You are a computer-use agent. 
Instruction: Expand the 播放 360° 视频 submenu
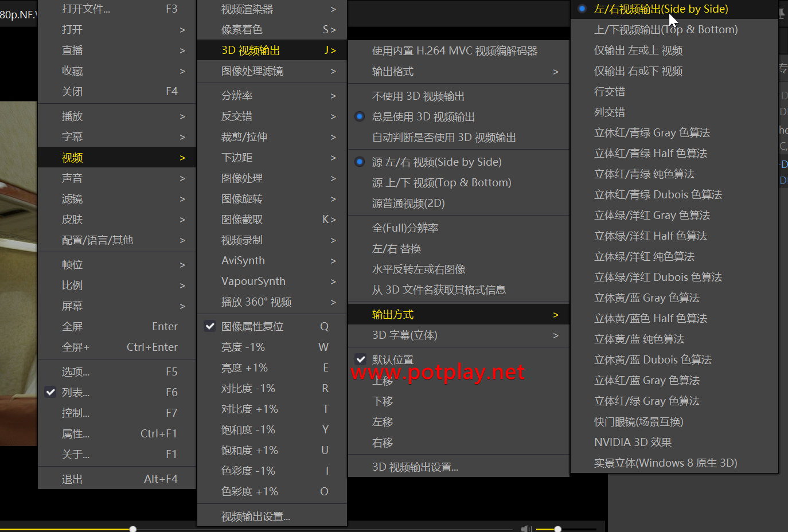(x=272, y=302)
